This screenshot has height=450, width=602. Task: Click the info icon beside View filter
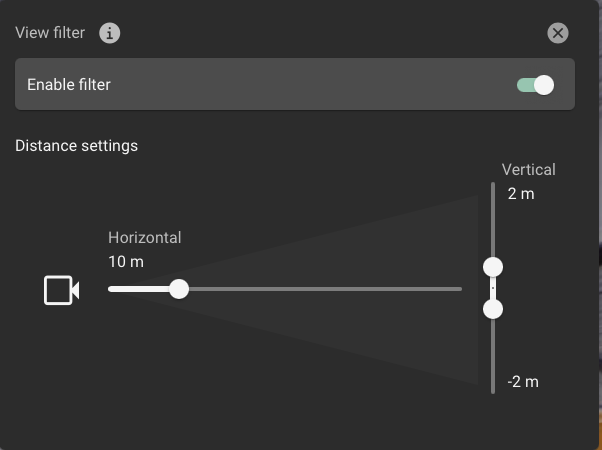(110, 34)
